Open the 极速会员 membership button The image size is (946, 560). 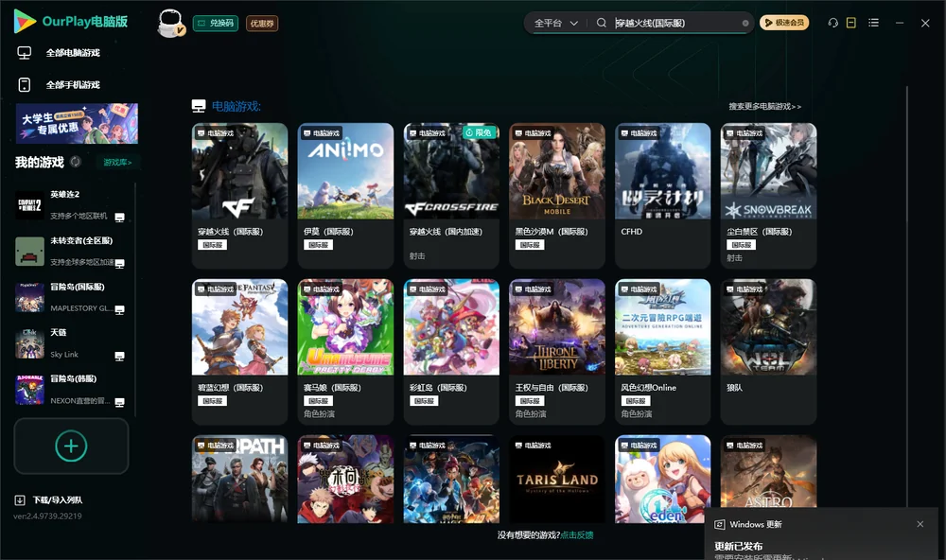point(783,23)
